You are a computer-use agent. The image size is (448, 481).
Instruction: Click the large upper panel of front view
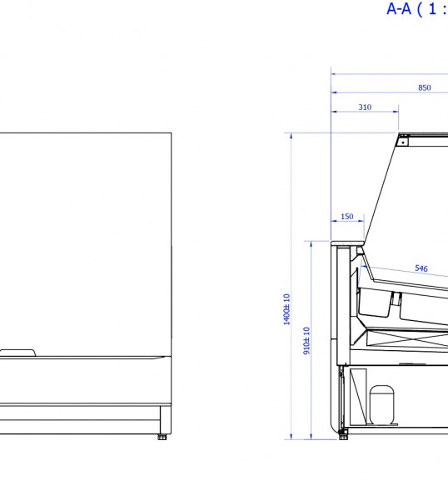tap(86, 244)
